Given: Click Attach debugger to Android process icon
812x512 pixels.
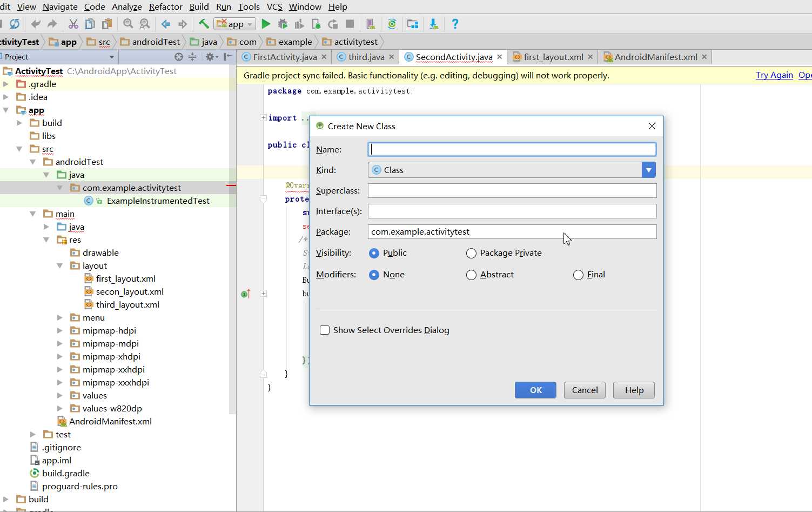Looking at the screenshot, I should pyautogui.click(x=316, y=24).
